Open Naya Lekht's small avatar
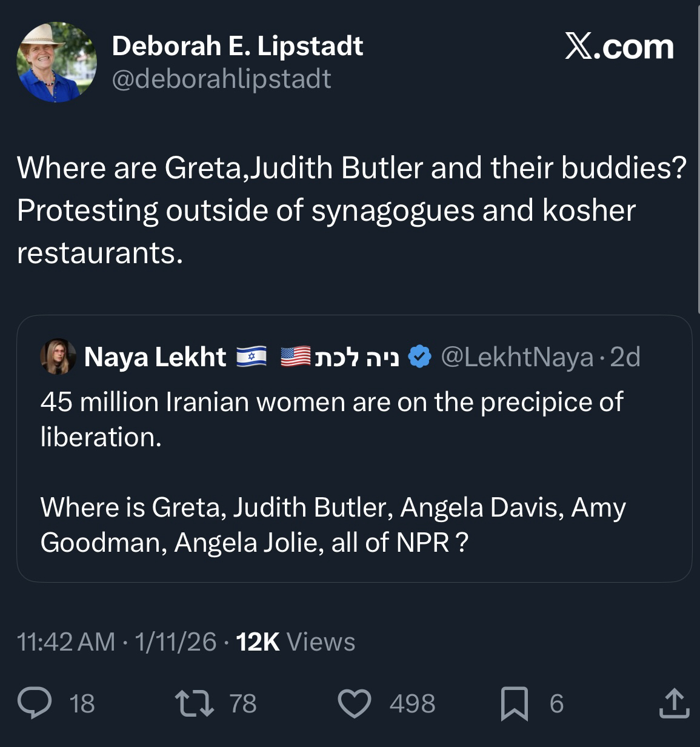The image size is (700, 747). click(58, 357)
